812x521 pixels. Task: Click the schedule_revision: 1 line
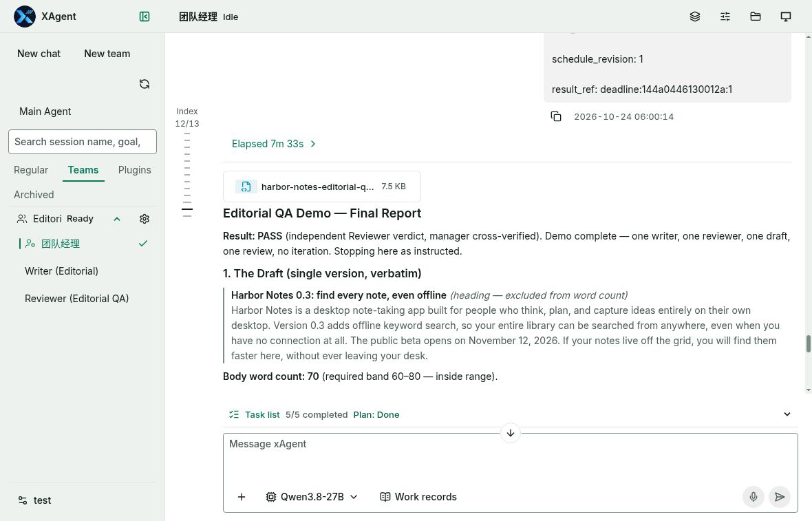click(597, 59)
